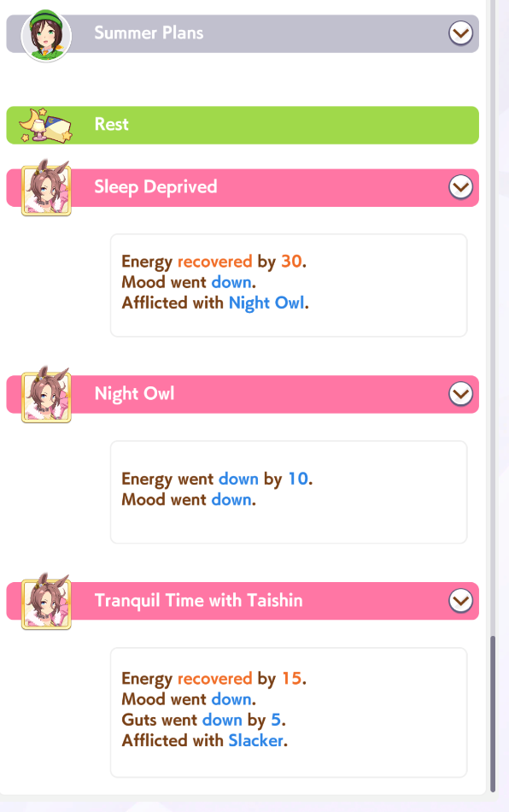The width and height of the screenshot is (509, 812).
Task: Select the Night Owl pink header
Action: click(x=243, y=394)
